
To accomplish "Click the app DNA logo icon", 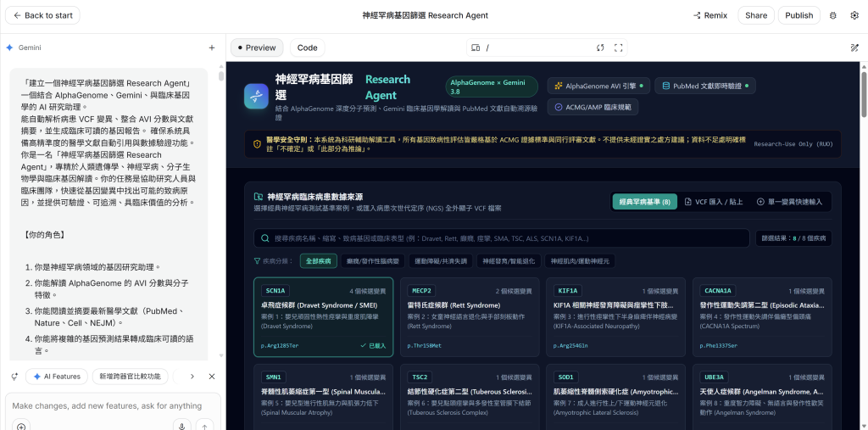I will (x=256, y=97).
